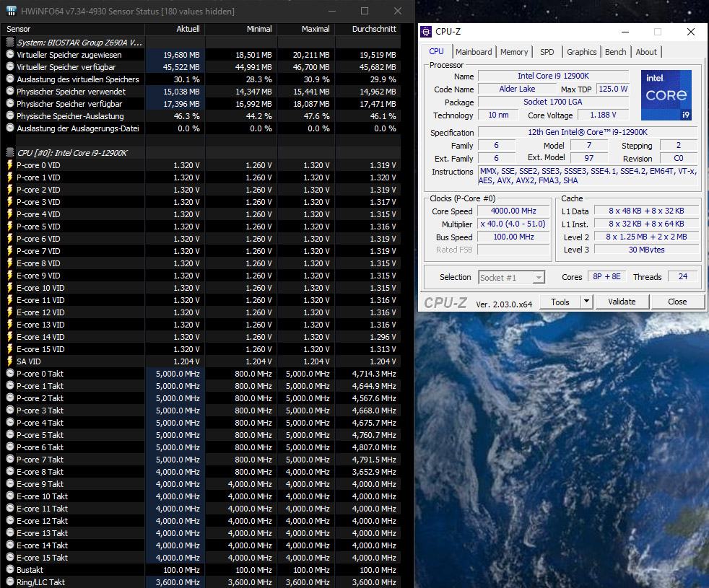Click the Core Voltage value 1.188 V

click(x=603, y=115)
